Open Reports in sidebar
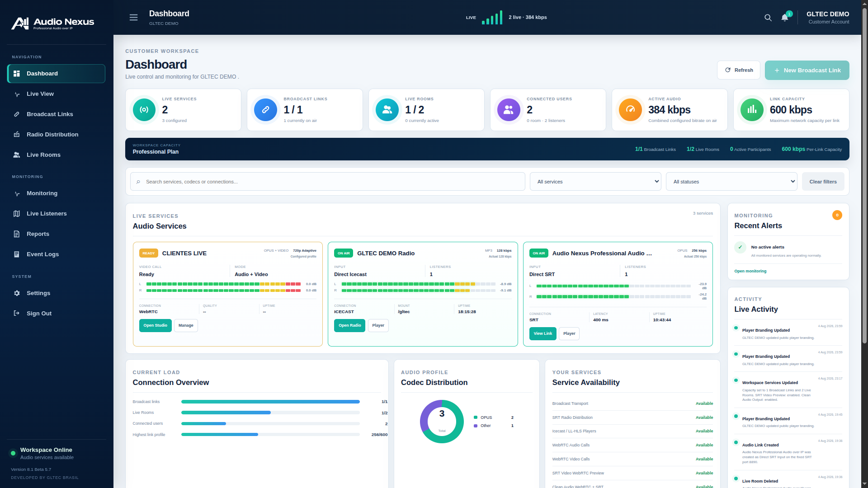Viewport: 868px width, 488px height. (x=56, y=234)
